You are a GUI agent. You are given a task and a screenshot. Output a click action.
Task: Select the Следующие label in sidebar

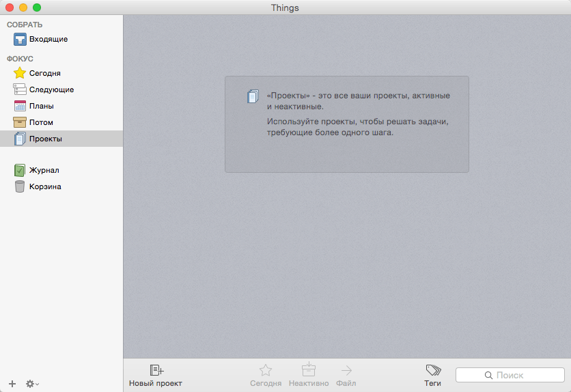51,89
